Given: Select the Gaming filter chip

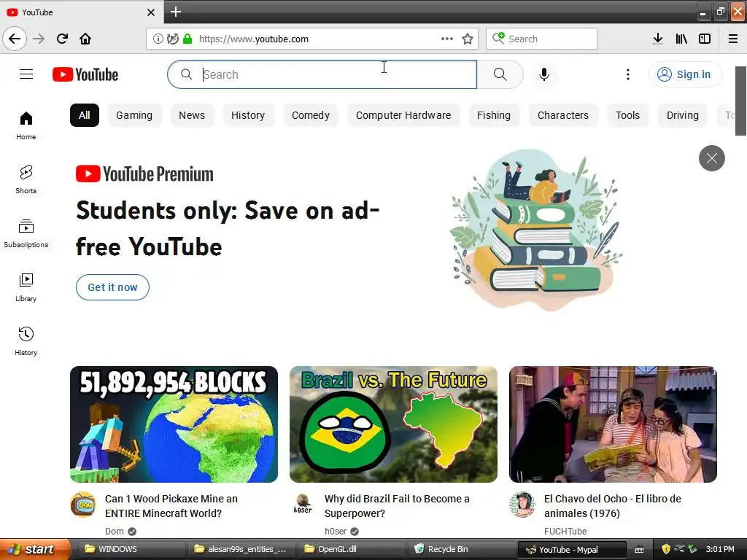Looking at the screenshot, I should tap(134, 115).
